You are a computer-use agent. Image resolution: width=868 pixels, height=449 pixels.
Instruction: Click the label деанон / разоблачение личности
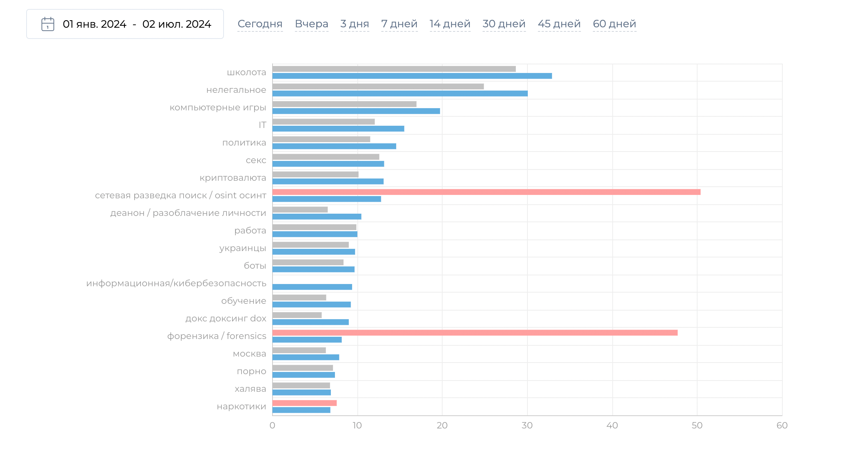pyautogui.click(x=188, y=213)
